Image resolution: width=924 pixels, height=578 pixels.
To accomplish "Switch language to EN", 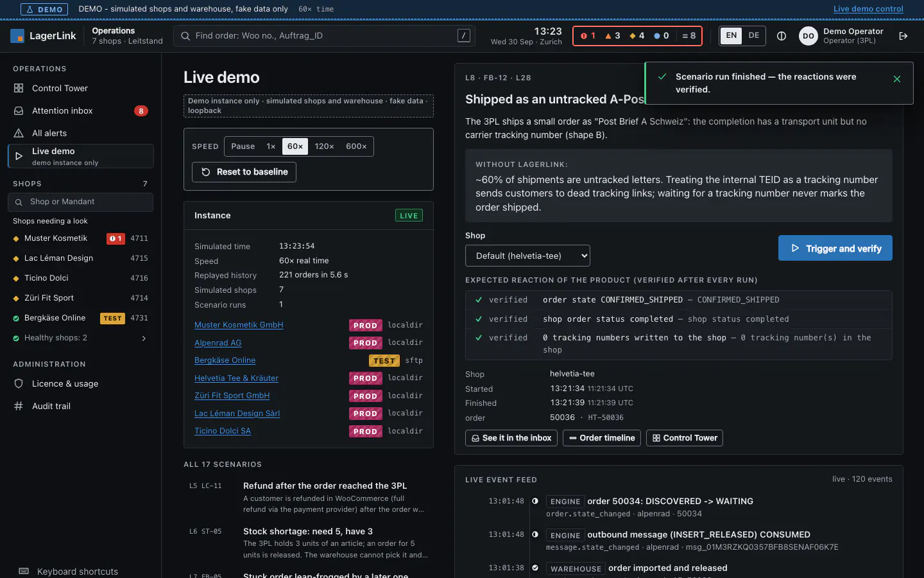I will click(x=731, y=36).
